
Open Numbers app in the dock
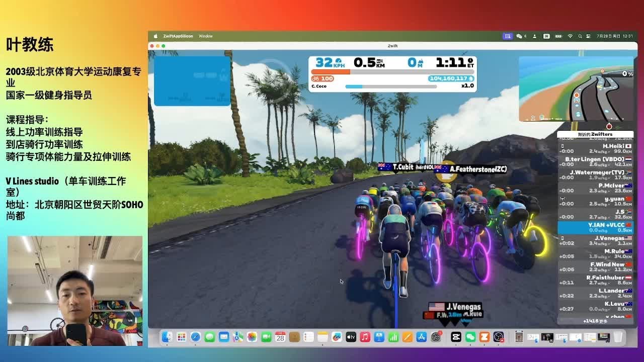pyautogui.click(x=393, y=337)
